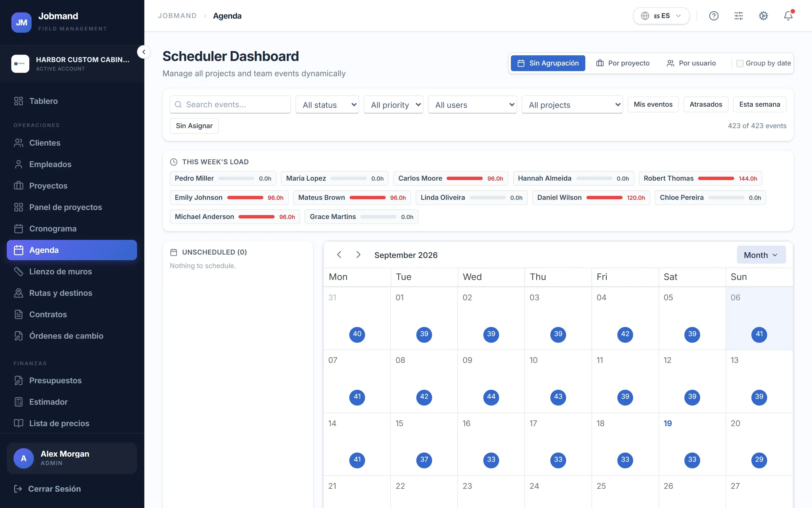Toggle the Sin Asignar filter
Screen dimensions: 812x508
[x=194, y=126]
